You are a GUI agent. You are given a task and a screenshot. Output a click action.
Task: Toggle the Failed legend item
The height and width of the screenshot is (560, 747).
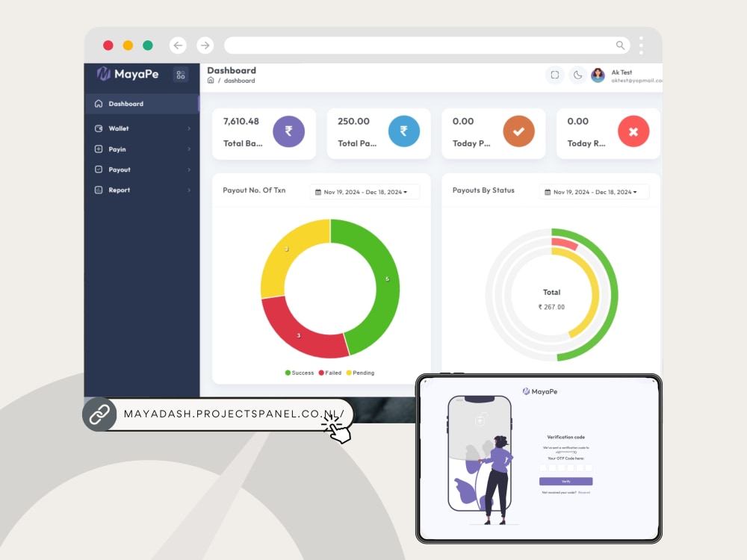pos(329,373)
